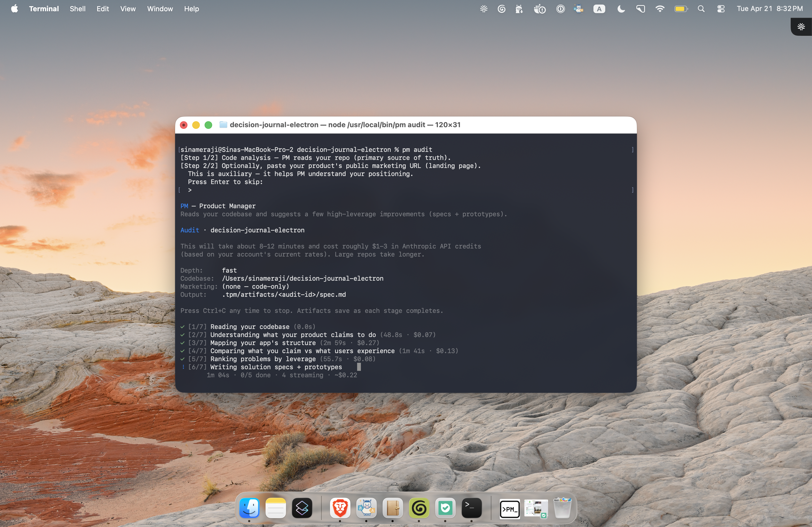Screen dimensions: 812x527
Task: Click the spinner next to step 6/7
Action: point(183,367)
